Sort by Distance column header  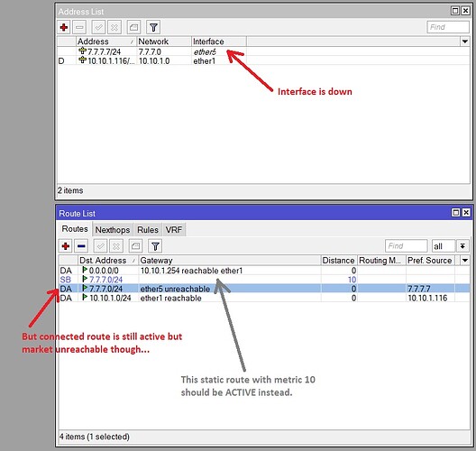(x=338, y=261)
